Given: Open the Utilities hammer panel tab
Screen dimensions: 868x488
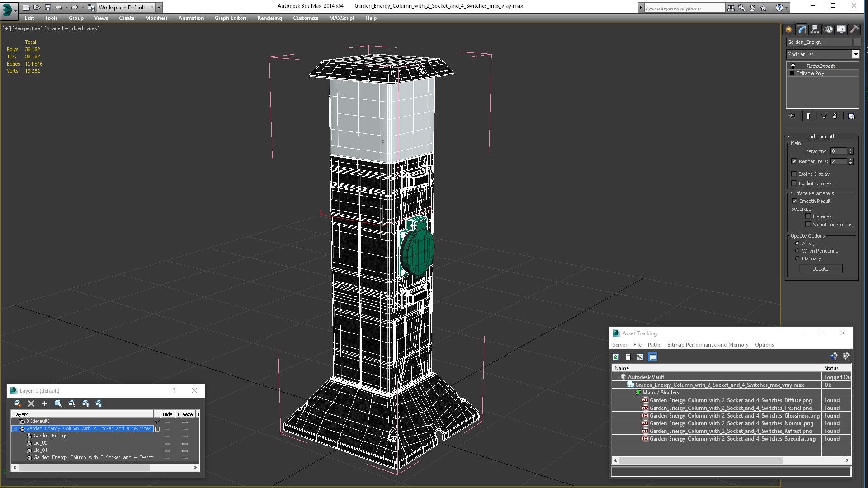Looking at the screenshot, I should pos(854,29).
